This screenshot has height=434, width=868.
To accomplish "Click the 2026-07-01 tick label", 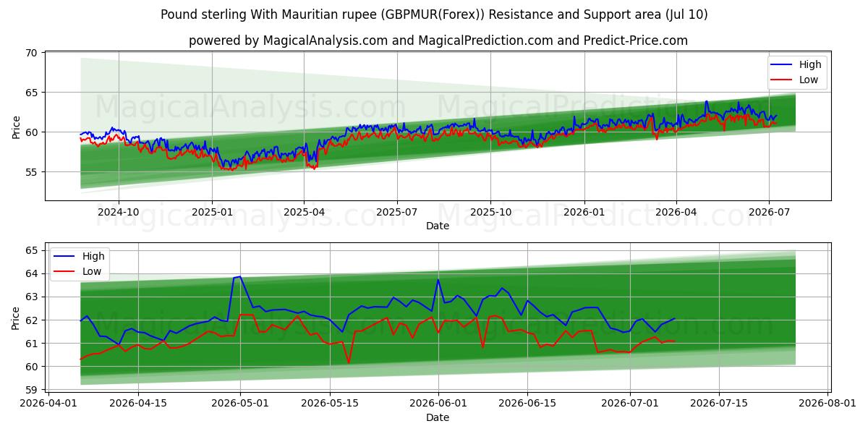I will [629, 404].
